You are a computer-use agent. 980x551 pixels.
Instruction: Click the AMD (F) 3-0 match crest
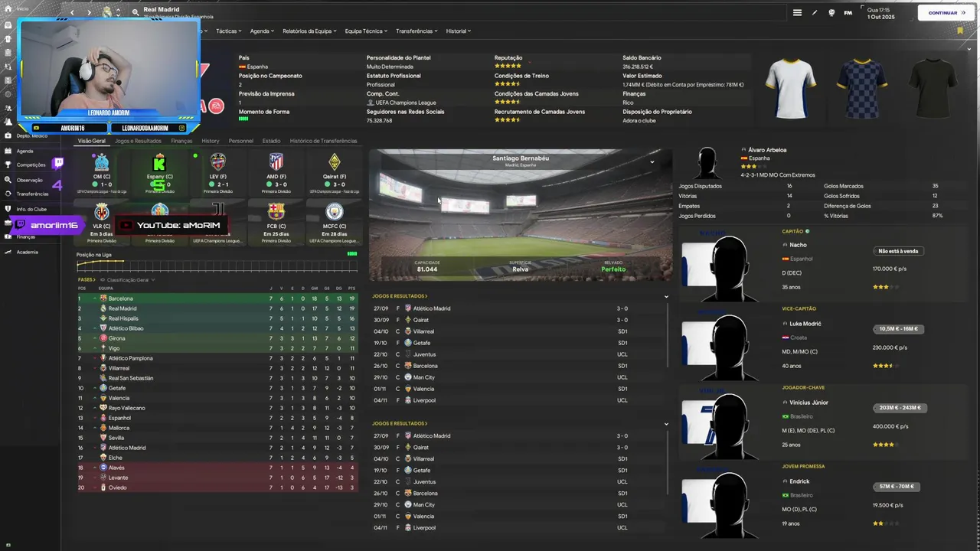point(276,162)
